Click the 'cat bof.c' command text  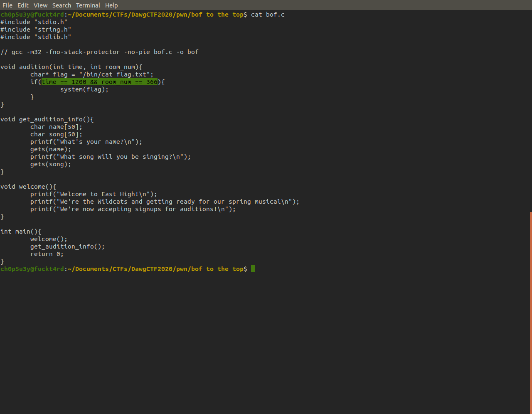tap(268, 15)
